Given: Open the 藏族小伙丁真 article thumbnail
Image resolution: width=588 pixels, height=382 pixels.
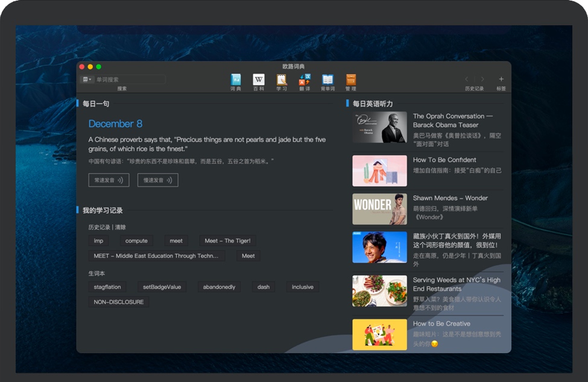Looking at the screenshot, I should click(x=379, y=247).
